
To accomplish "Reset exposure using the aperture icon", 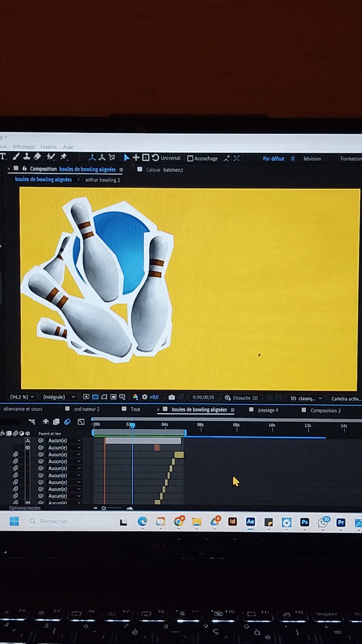I will click(145, 397).
